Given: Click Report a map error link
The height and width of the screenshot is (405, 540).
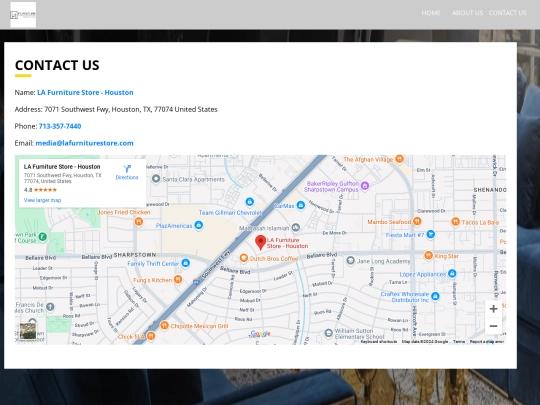Looking at the screenshot, I should [x=487, y=342].
